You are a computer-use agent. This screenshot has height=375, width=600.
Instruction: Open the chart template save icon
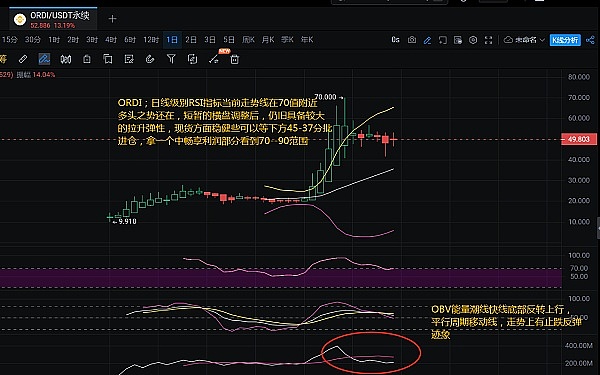point(458,40)
